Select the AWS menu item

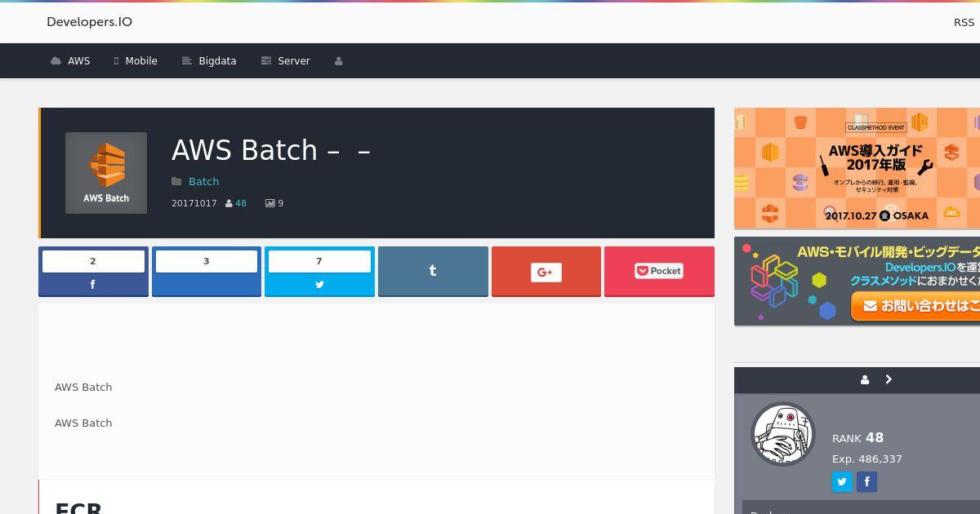pyautogui.click(x=70, y=61)
